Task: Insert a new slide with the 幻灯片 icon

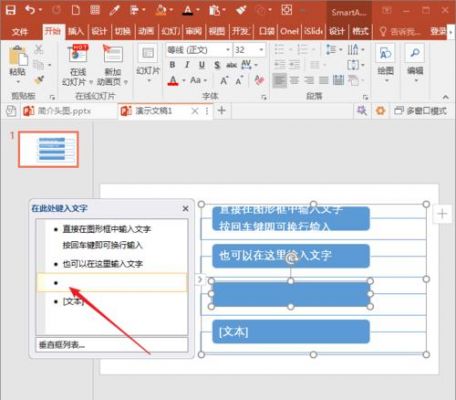Action: 148,53
